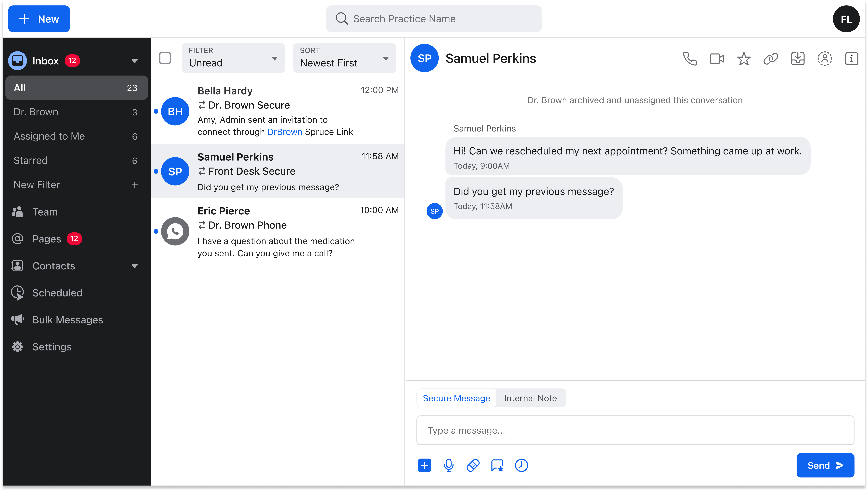Star the Samuel Perkins conversation
Image resolution: width=868 pixels, height=491 pixels.
744,58
